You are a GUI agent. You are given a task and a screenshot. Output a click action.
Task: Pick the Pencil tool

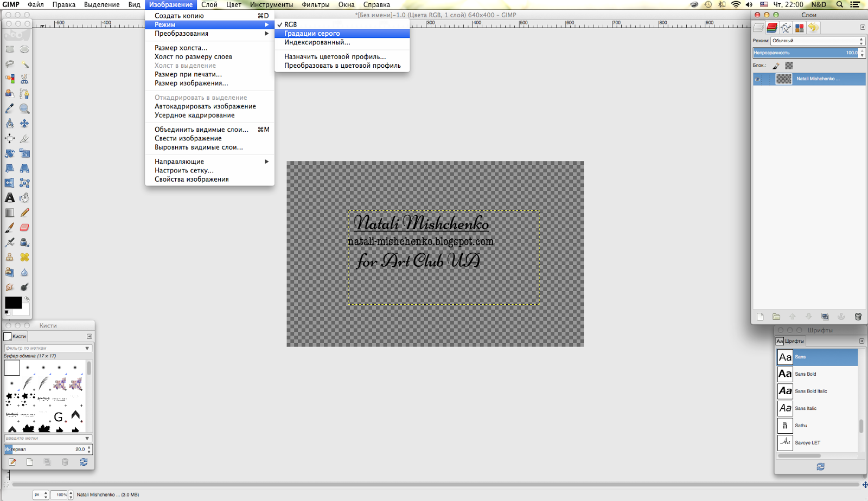coord(24,213)
